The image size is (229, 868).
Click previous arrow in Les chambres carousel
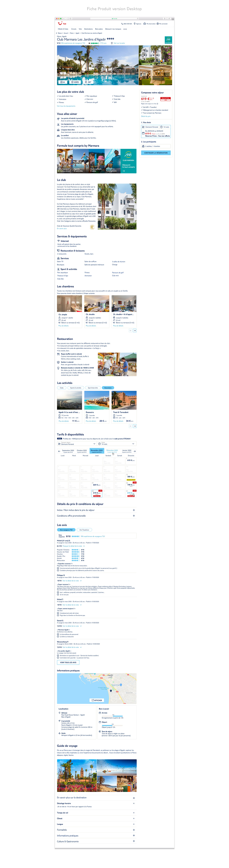[131, 331]
